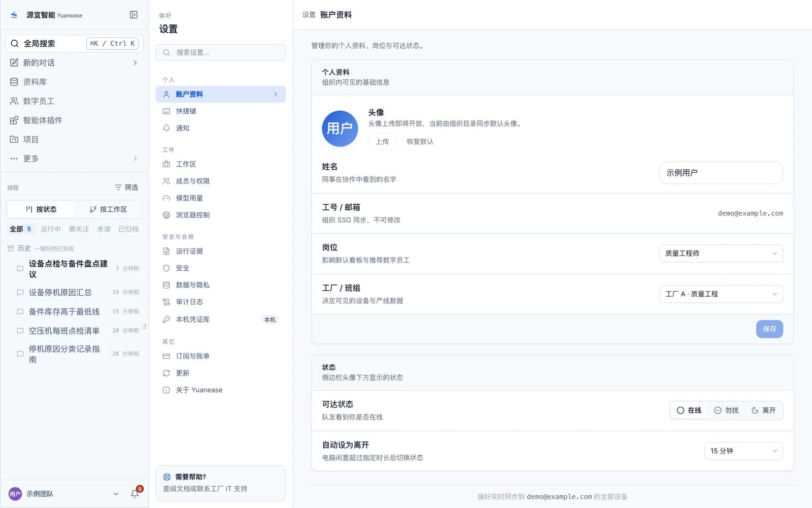The height and width of the screenshot is (508, 812).
Task: Open 运行证据 settings
Action: pos(221,251)
